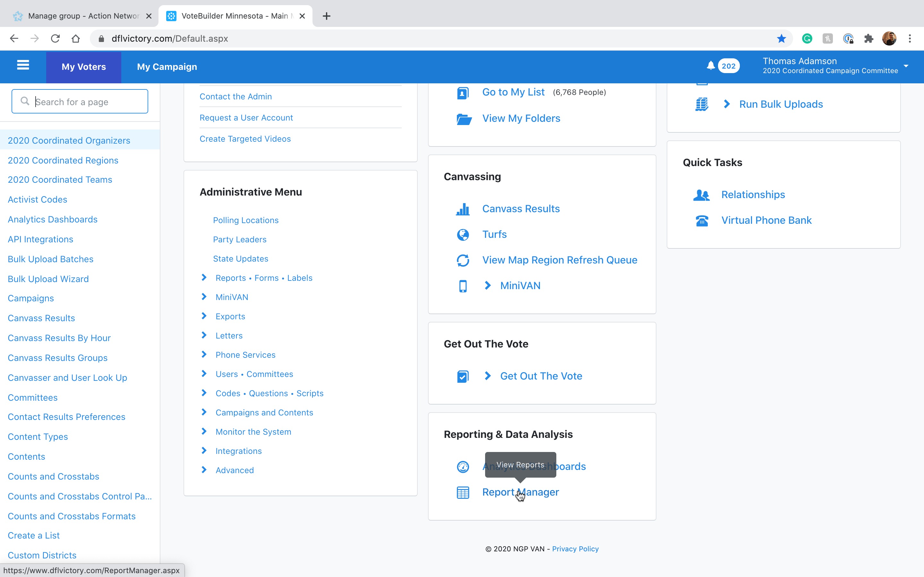Click the Canvass Results bar chart icon
924x577 pixels.
[463, 209]
